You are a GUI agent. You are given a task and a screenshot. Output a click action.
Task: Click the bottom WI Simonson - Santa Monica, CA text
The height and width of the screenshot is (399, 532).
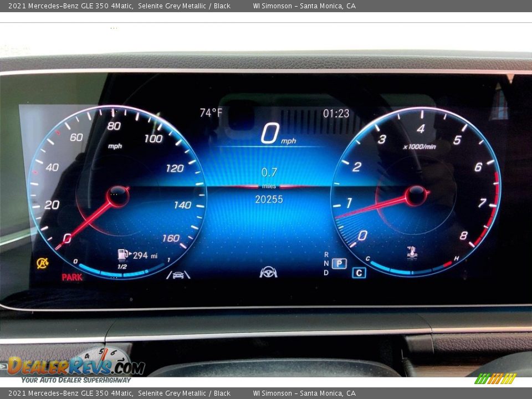click(304, 393)
